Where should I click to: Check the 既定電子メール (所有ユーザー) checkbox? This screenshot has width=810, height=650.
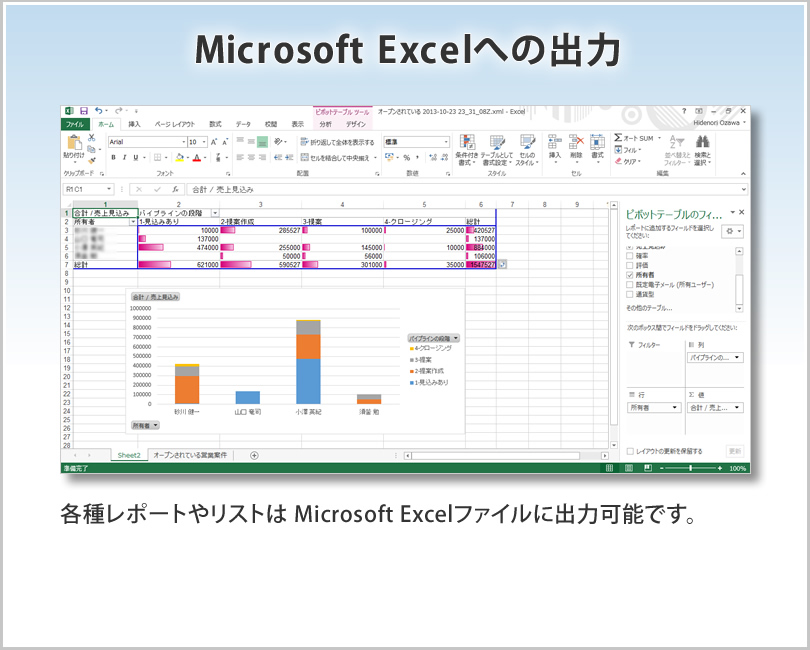629,285
